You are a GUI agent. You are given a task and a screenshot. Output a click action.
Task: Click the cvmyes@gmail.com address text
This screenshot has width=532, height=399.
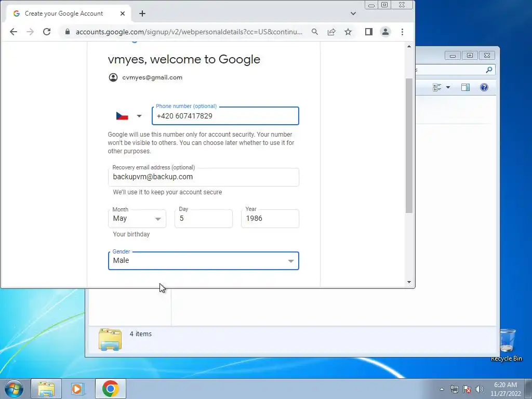152,77
